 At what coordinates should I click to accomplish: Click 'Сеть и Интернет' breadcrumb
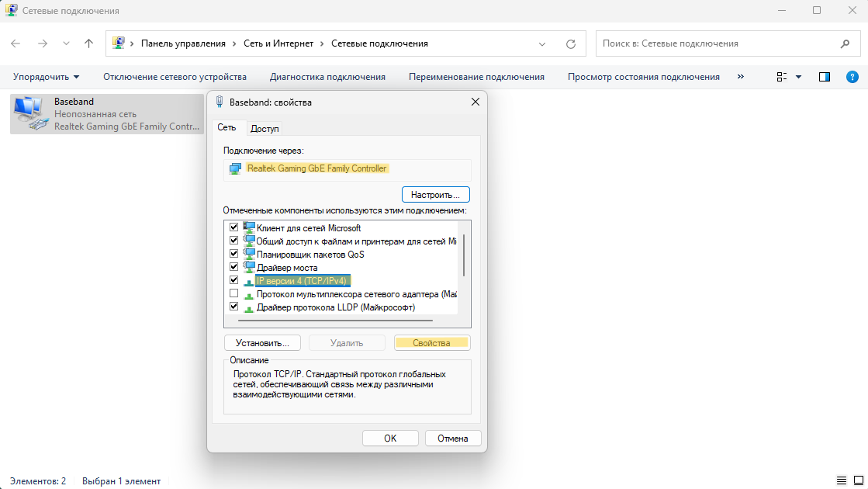[x=278, y=43]
